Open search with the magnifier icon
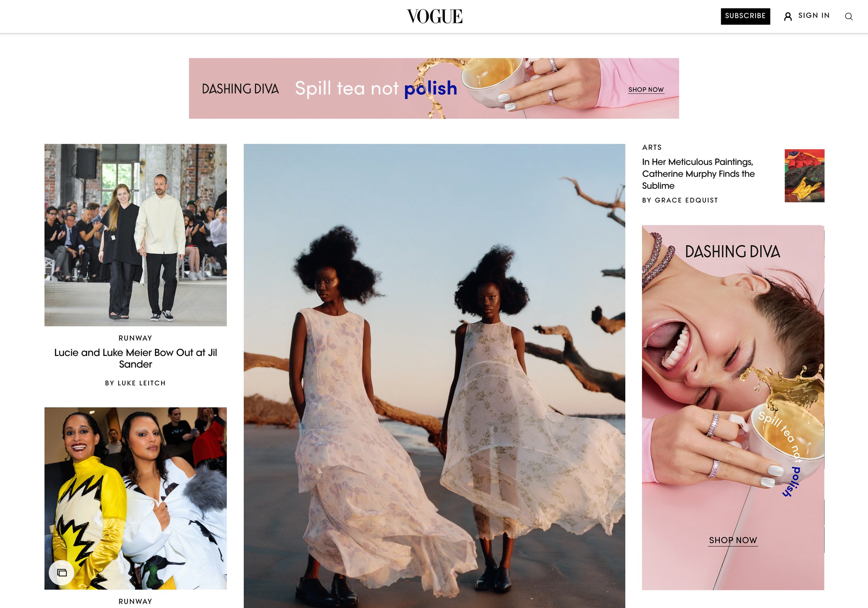This screenshot has height=608, width=868. [849, 16]
